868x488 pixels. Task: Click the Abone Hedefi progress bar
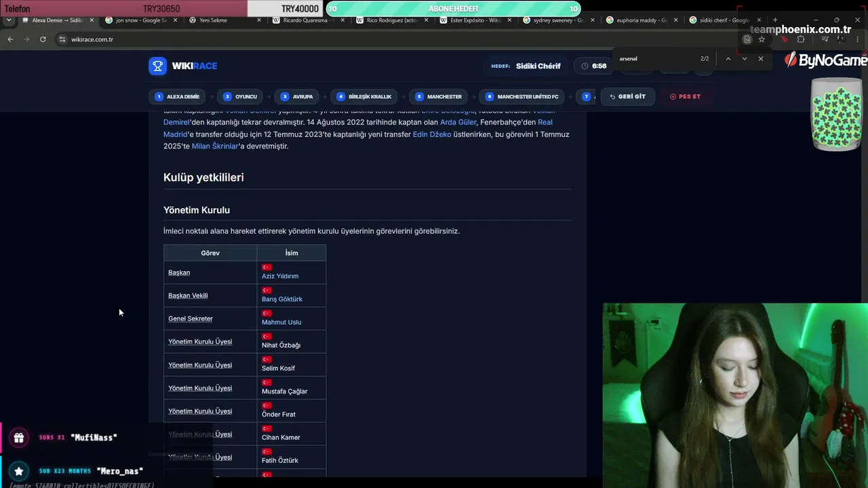(x=453, y=9)
